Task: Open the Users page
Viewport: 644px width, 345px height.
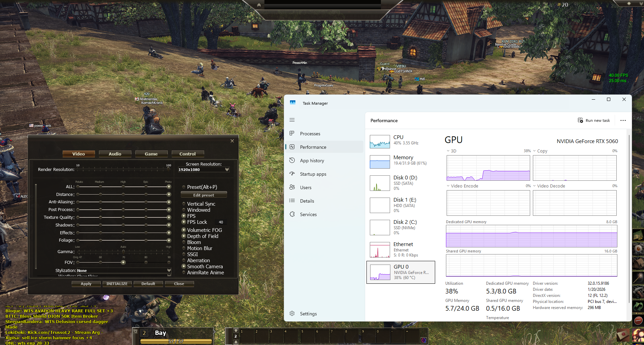Action: click(x=305, y=187)
